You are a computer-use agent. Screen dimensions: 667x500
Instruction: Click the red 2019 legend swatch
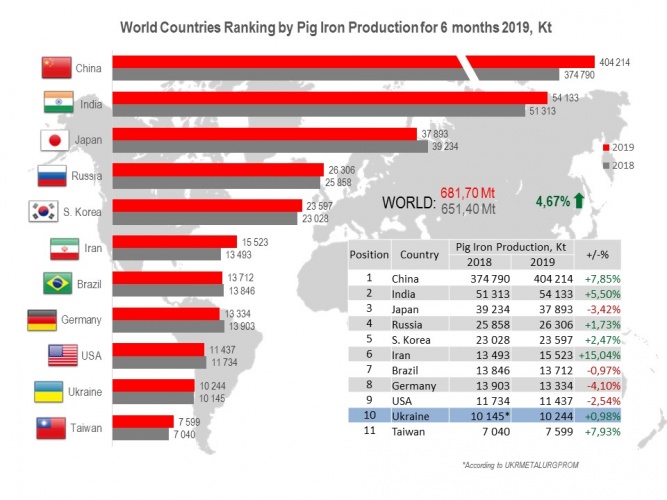pos(604,146)
